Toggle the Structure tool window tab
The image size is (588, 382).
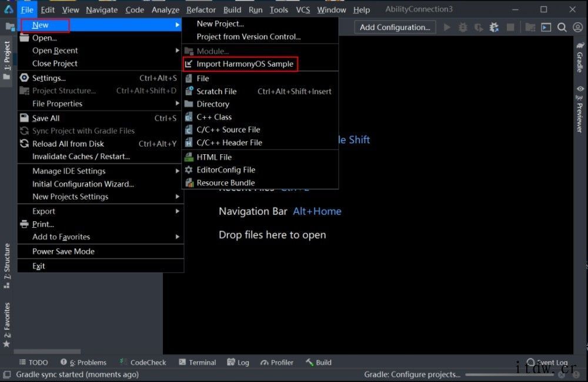[6, 265]
